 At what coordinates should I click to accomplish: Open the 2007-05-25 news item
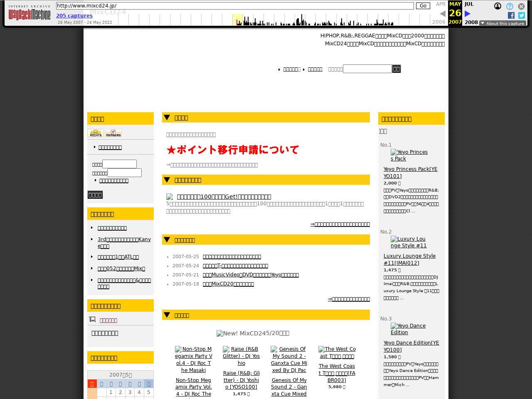click(232, 257)
